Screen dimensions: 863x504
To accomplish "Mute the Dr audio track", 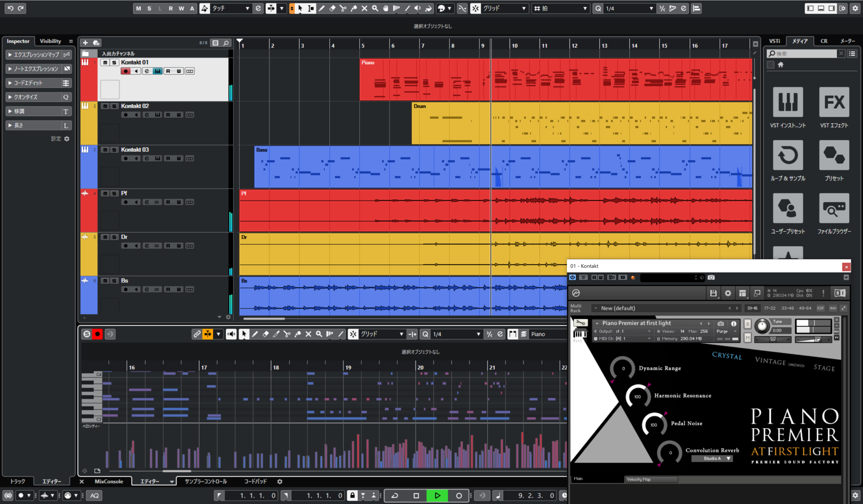I will [105, 237].
